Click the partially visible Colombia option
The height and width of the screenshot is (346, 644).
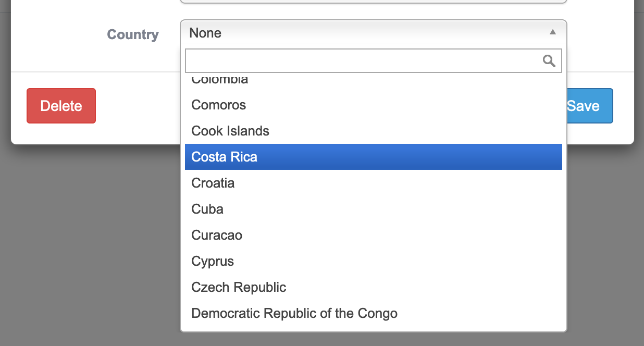pyautogui.click(x=220, y=81)
